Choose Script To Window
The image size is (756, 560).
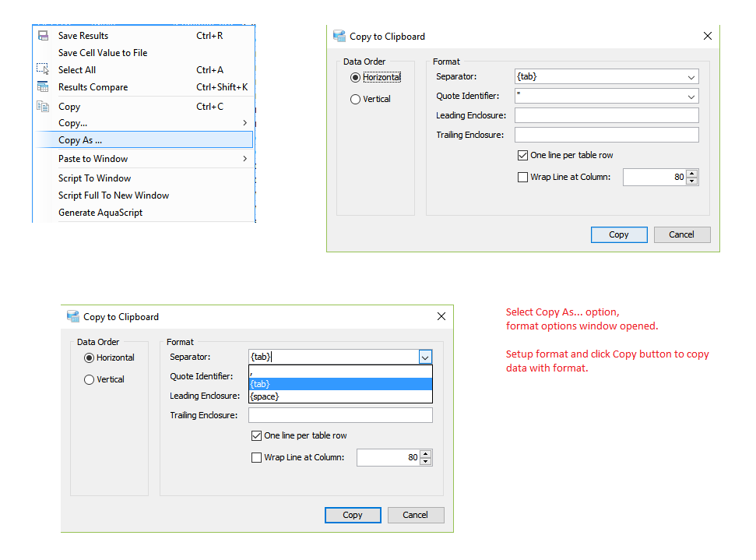(144, 178)
